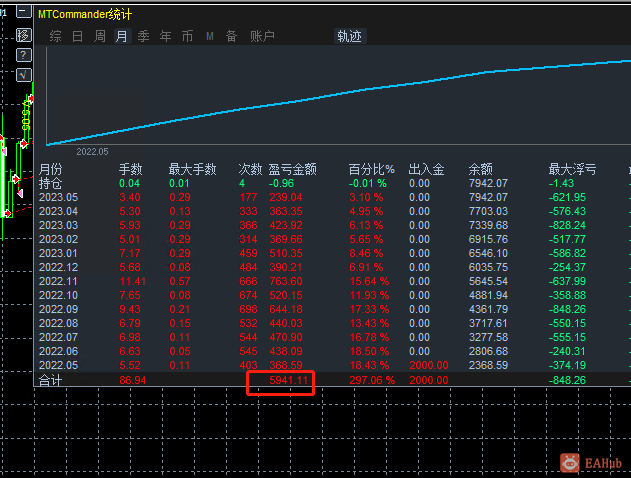Click total lots value 86.94
Viewport: 631px width, 478px height.
pos(133,380)
